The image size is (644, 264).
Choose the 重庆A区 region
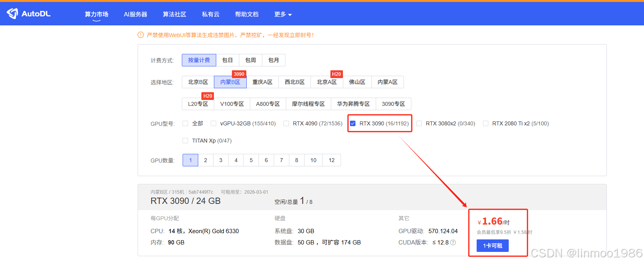click(x=262, y=82)
